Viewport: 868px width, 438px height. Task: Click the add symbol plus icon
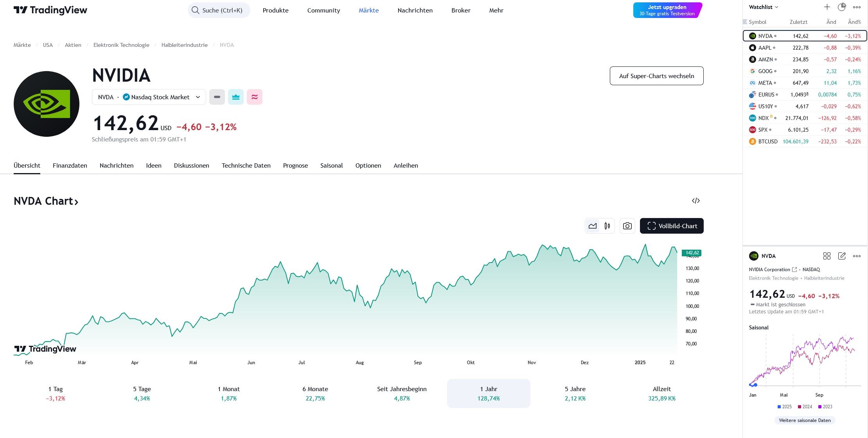(x=827, y=7)
